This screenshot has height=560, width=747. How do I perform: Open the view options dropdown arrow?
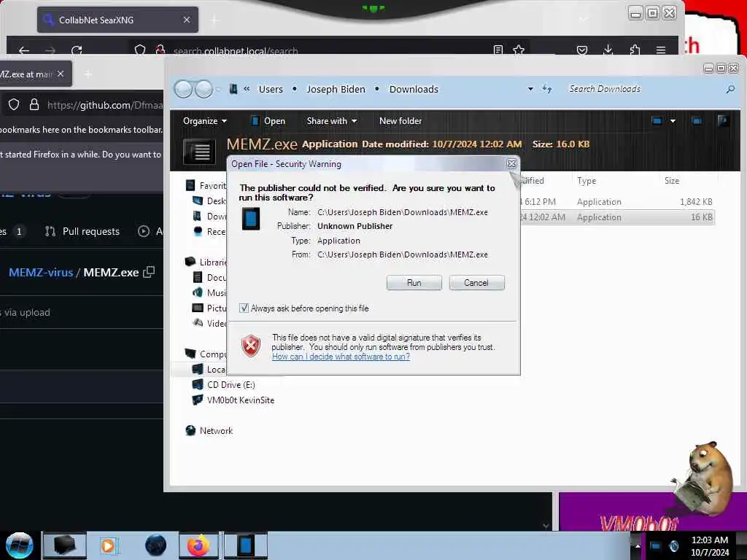(673, 121)
